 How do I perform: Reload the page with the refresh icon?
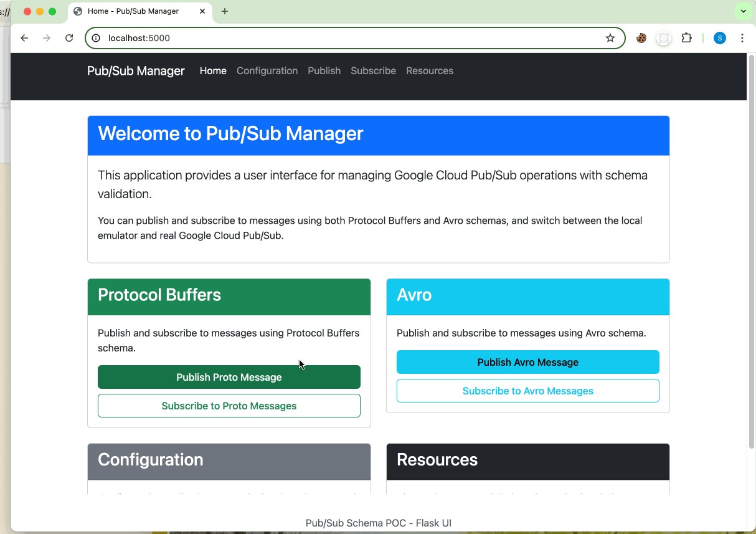69,38
